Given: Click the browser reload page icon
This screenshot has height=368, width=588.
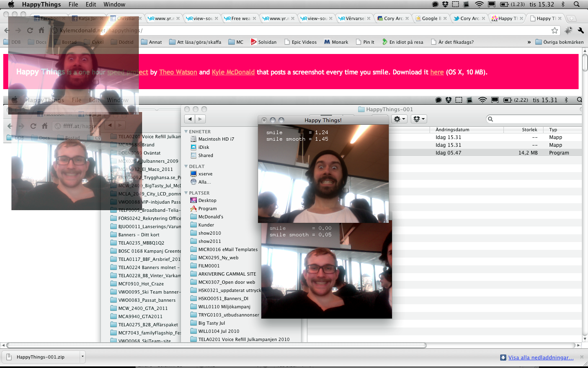Looking at the screenshot, I should (30, 30).
